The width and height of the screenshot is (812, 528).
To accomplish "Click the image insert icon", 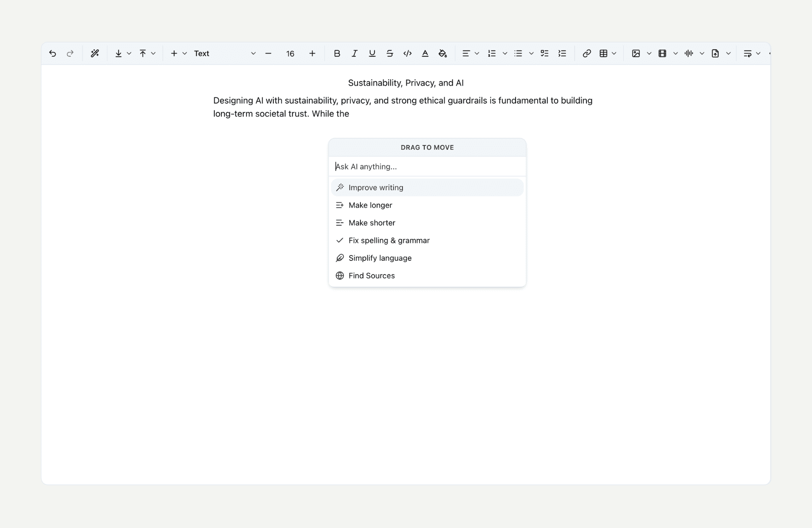I will pyautogui.click(x=636, y=54).
